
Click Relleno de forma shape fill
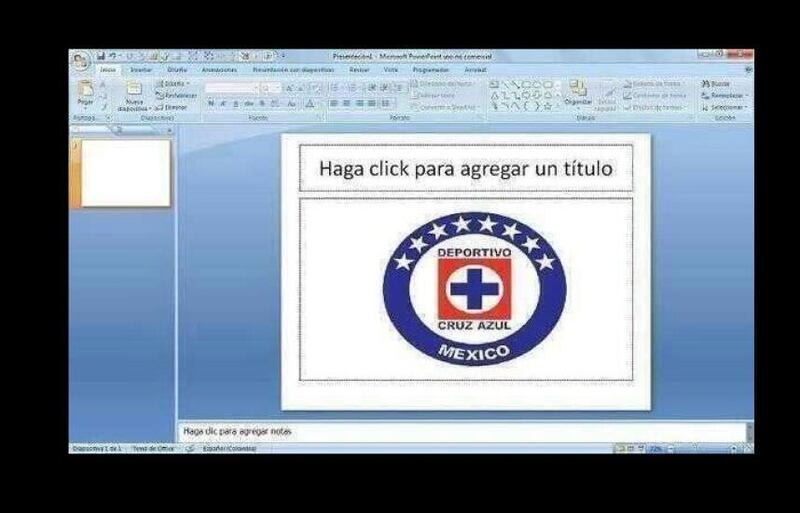653,84
